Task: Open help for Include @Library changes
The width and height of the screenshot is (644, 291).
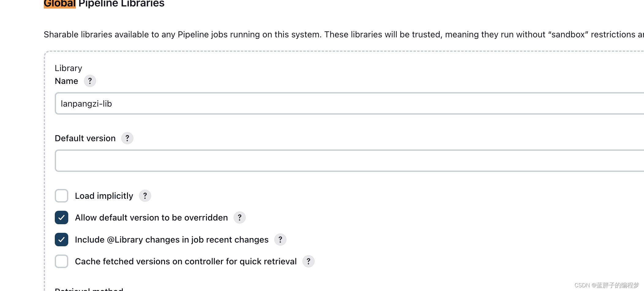Action: (280, 240)
